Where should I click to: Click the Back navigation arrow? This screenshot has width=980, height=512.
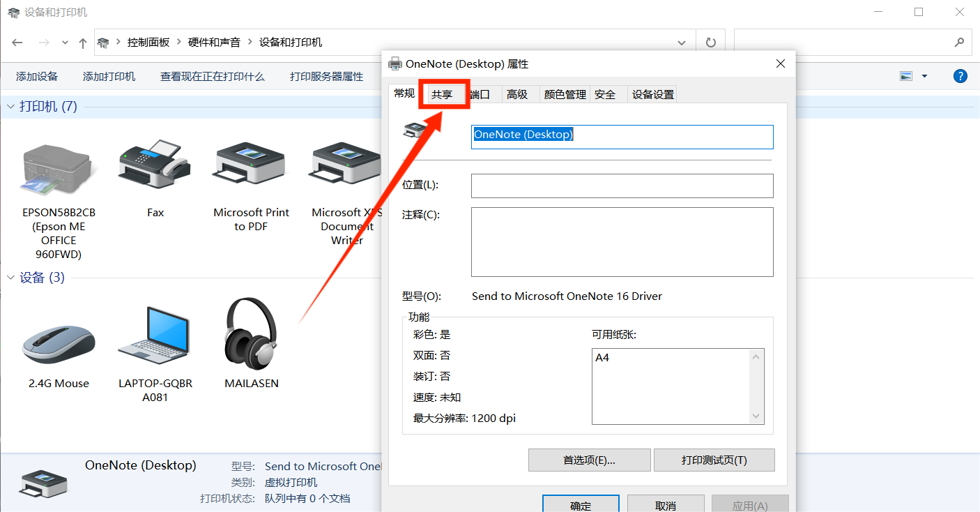tap(17, 43)
